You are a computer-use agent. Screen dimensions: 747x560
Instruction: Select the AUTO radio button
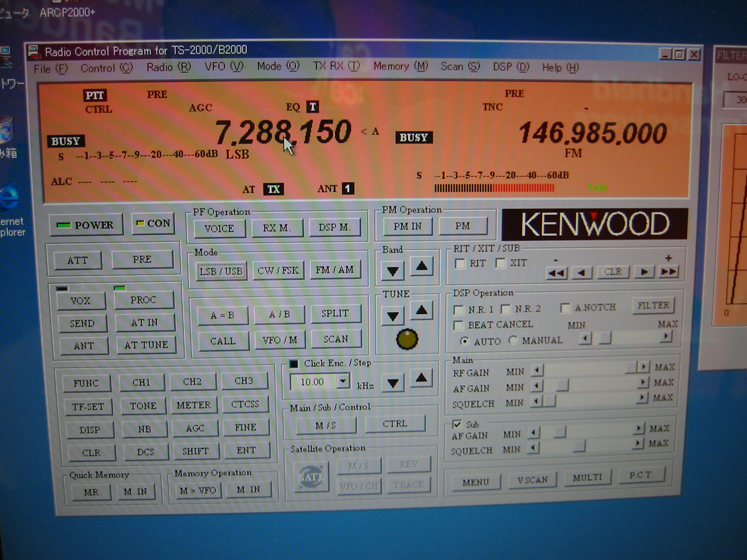pos(465,341)
